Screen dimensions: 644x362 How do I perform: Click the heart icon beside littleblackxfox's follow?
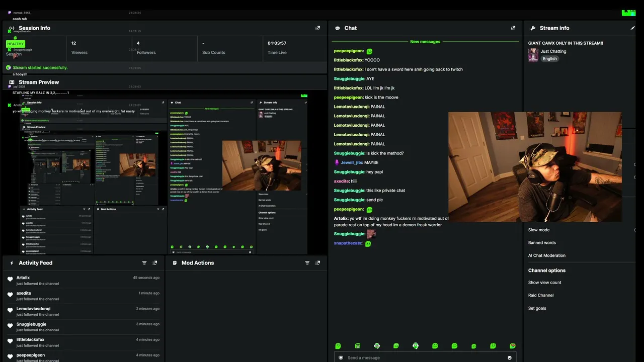[10, 341]
